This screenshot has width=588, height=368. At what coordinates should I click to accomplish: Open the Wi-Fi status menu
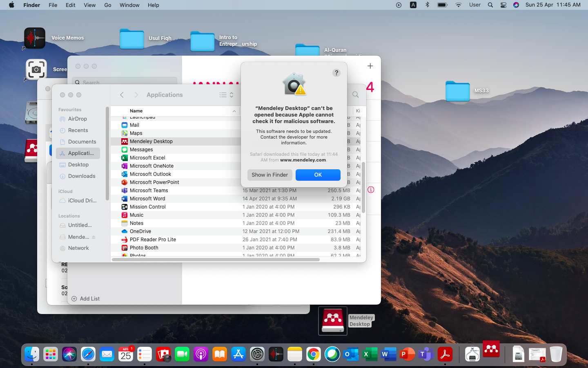tap(459, 5)
